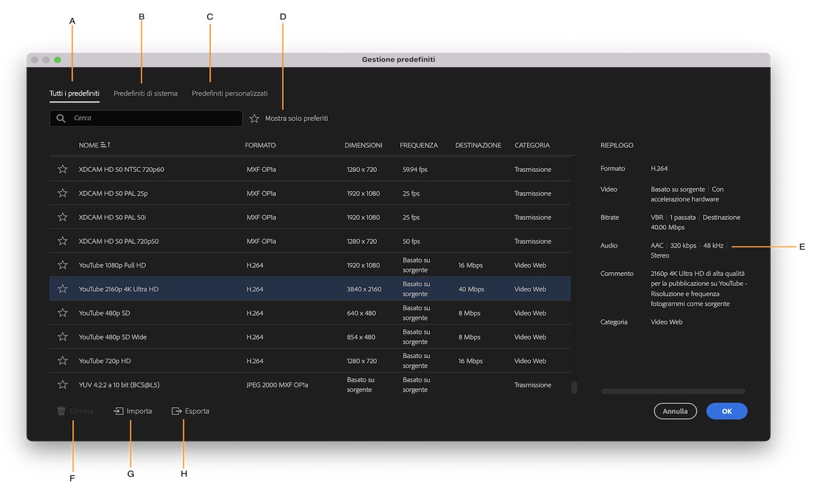
Task: Select the YouTube 480p SD preset name
Action: (104, 313)
